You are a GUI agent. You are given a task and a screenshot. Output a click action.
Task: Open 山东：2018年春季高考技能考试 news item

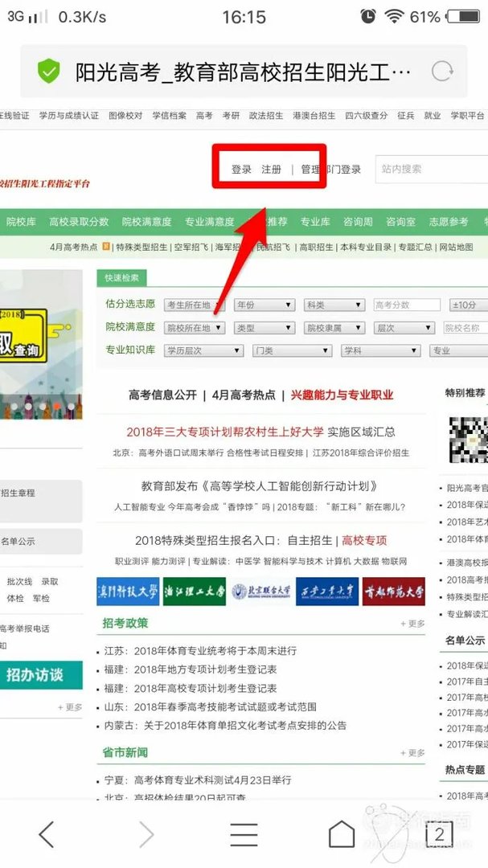click(x=211, y=707)
